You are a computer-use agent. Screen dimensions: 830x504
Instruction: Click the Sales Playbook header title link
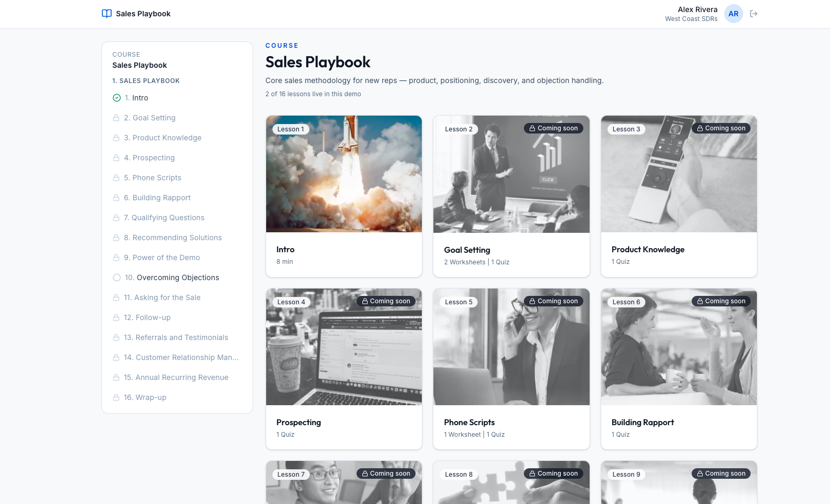(143, 14)
